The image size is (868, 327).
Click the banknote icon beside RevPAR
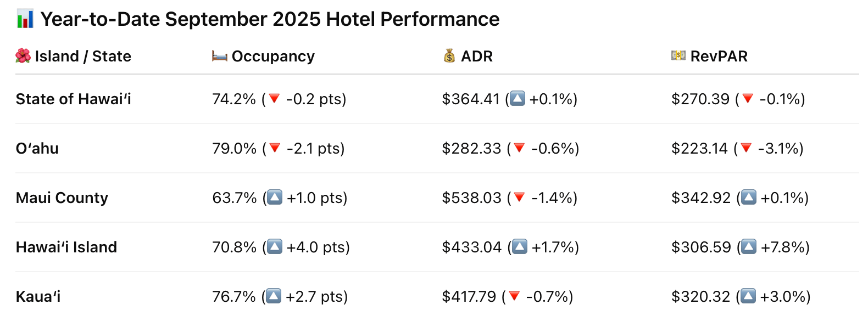coord(678,55)
